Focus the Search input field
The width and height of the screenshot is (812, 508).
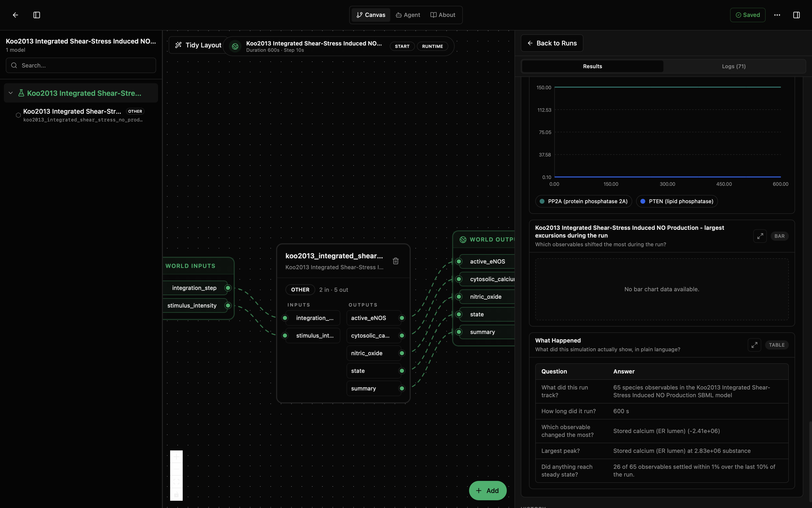pyautogui.click(x=81, y=65)
